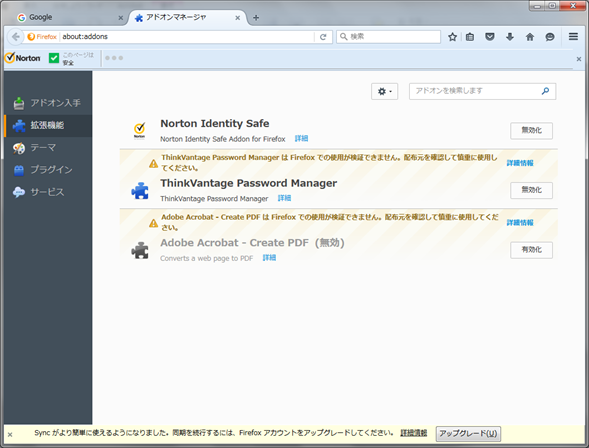Screen dimensions: 589x448
Task: Click the bookmark star icon
Action: pos(452,37)
